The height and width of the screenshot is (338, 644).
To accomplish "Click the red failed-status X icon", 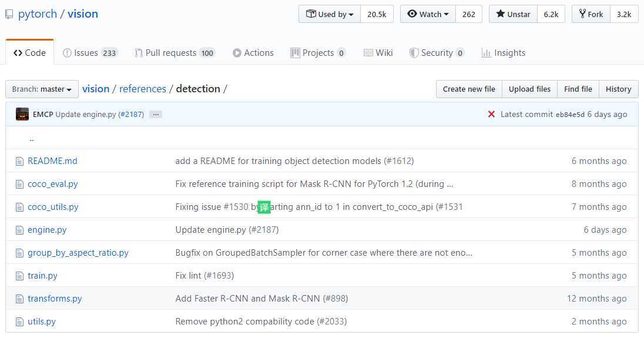I will pyautogui.click(x=491, y=114).
